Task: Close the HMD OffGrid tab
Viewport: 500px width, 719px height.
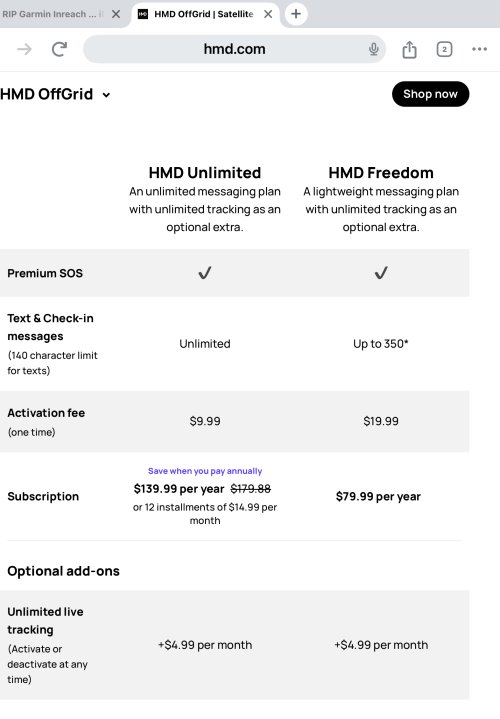Action: click(x=268, y=14)
